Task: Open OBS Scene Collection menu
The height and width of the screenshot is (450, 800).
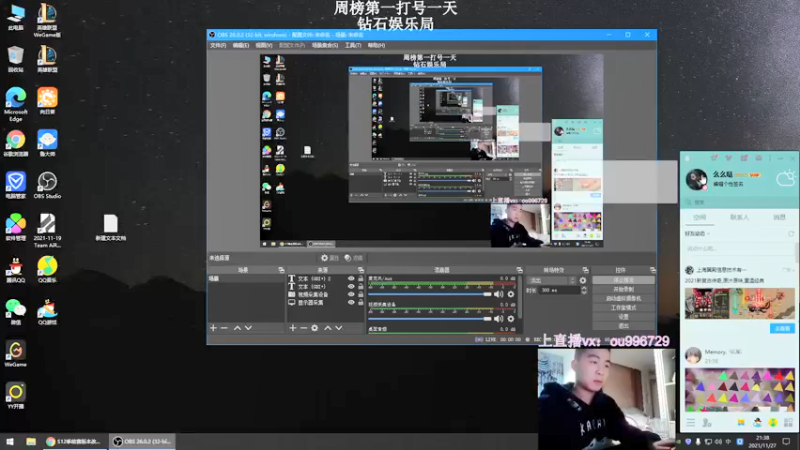Action: pos(325,45)
